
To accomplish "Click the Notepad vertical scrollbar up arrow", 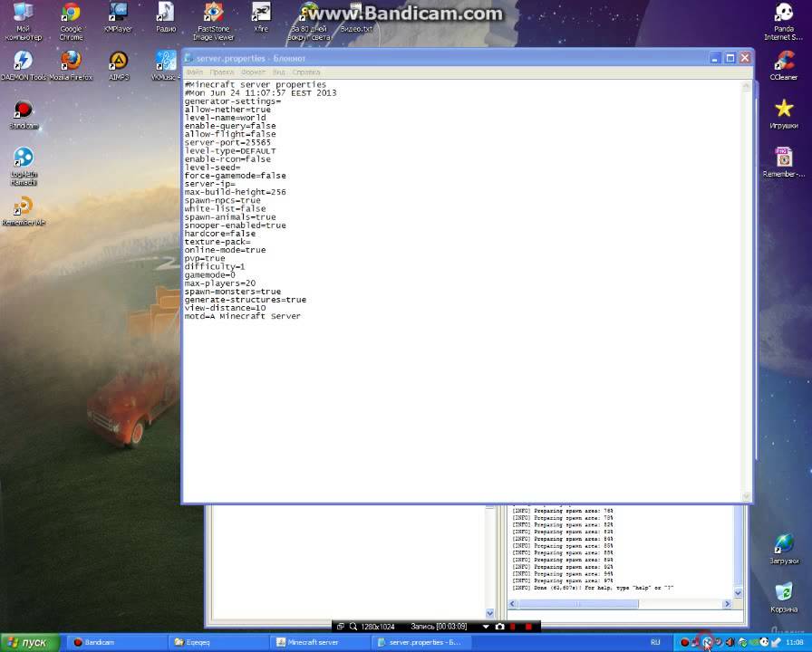I will [x=746, y=86].
